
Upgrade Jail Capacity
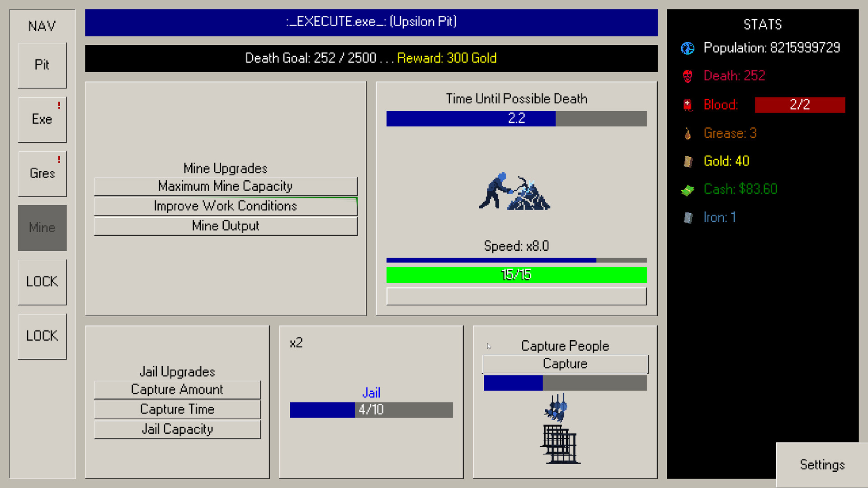tap(177, 429)
